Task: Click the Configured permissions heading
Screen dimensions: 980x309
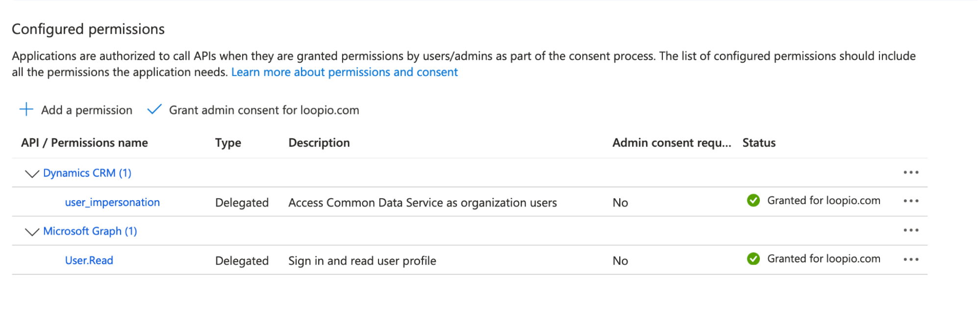Action: tap(88, 29)
